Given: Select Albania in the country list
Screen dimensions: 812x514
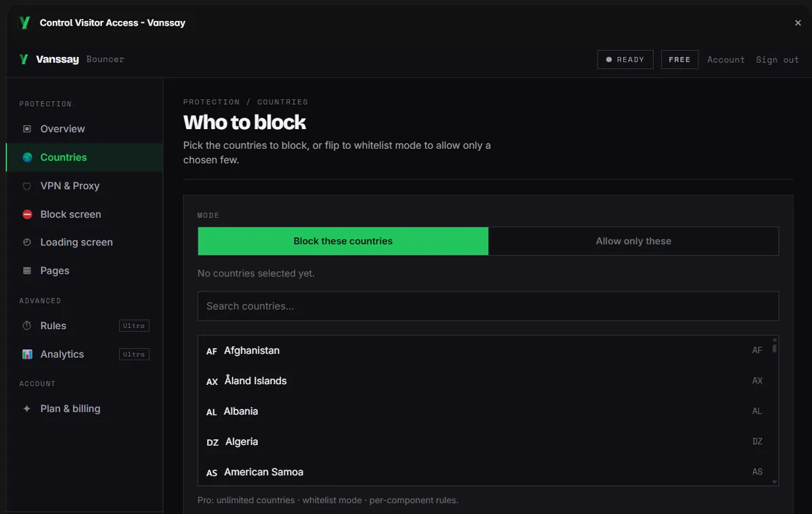Looking at the screenshot, I should [484, 411].
